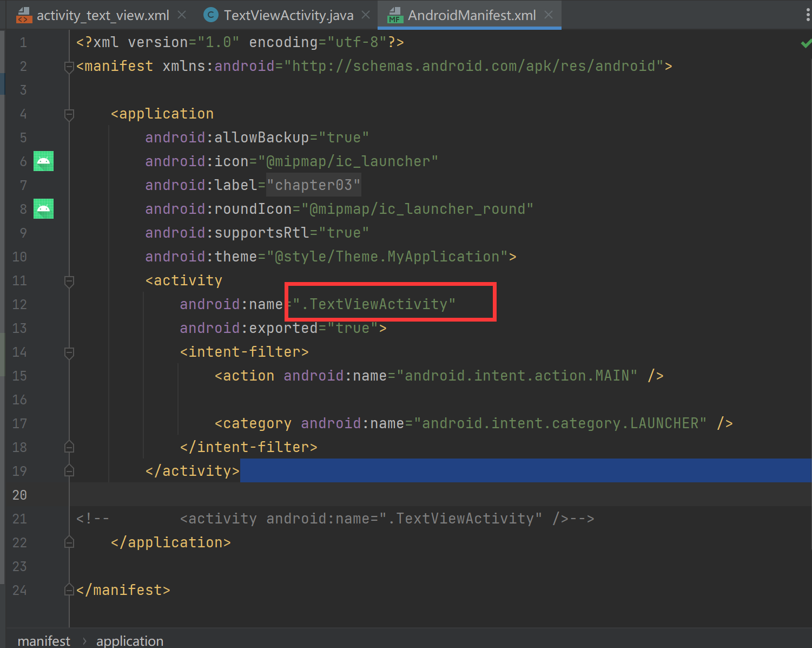This screenshot has width=812, height=648.
Task: Click "@style/Theme.MyApplication" theme value
Action: tap(387, 257)
